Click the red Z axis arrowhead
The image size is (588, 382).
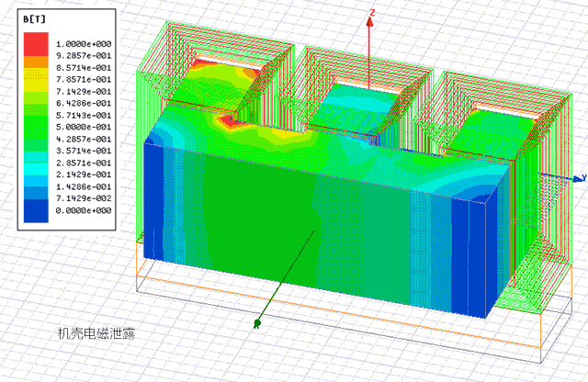point(369,22)
